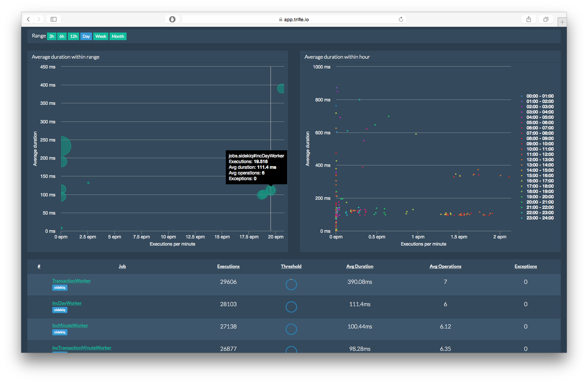Set range to 12h
This screenshot has height=383, width=588.
point(73,36)
